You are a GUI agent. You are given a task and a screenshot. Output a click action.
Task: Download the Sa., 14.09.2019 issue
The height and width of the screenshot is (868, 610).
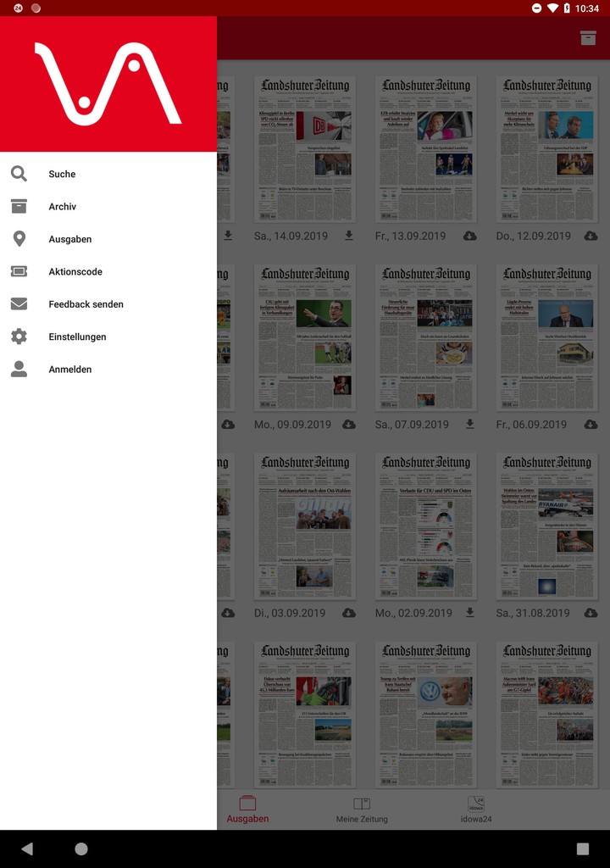[349, 236]
